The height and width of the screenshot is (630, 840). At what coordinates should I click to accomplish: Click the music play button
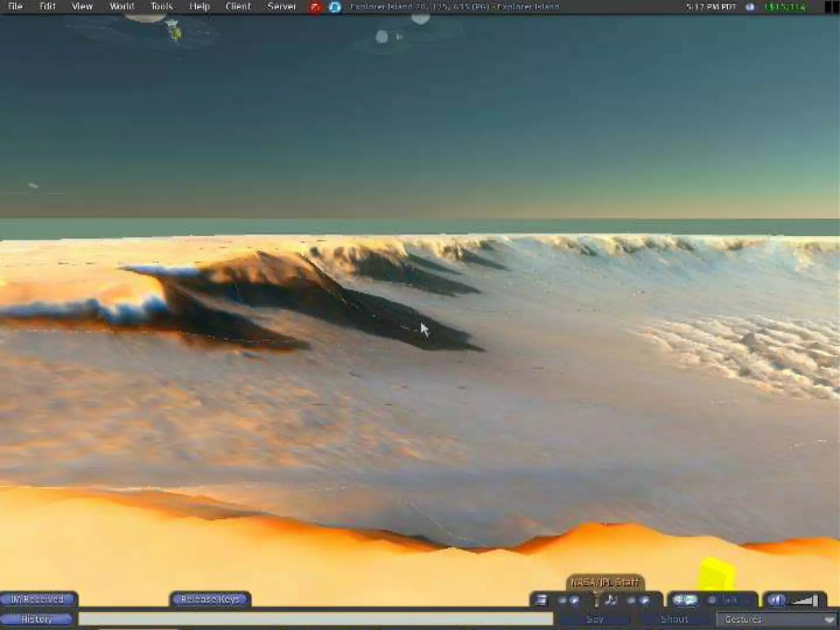[645, 600]
